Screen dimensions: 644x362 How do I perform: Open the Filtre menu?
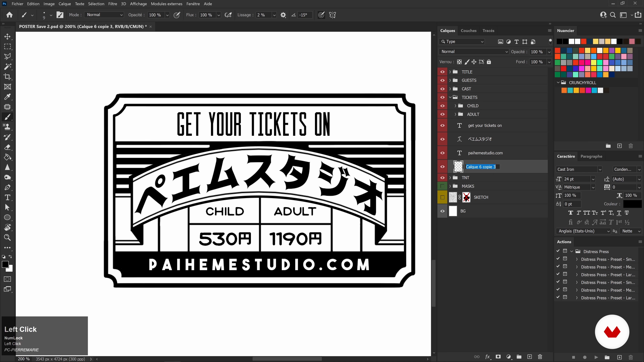113,4
